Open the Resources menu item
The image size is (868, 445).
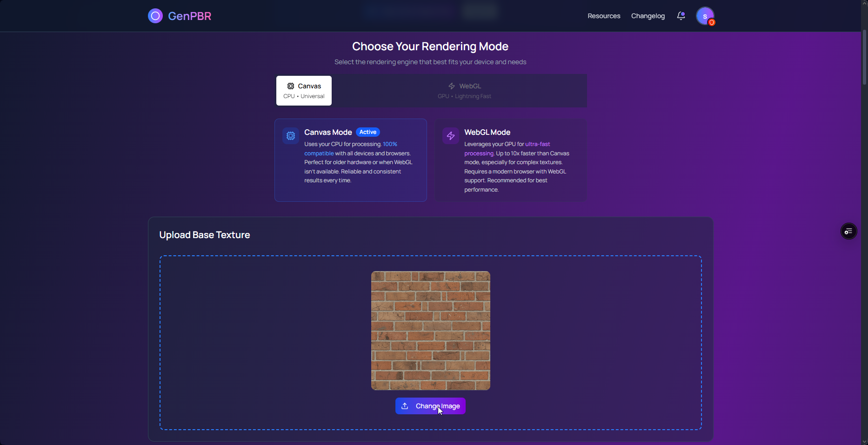[x=604, y=16]
